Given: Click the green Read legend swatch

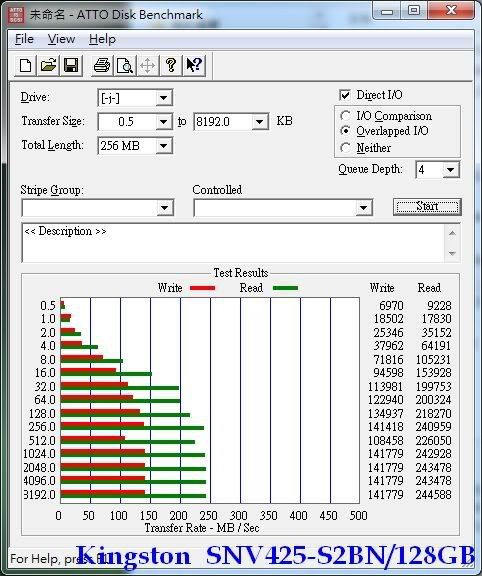Looking at the screenshot, I should click(x=285, y=288).
